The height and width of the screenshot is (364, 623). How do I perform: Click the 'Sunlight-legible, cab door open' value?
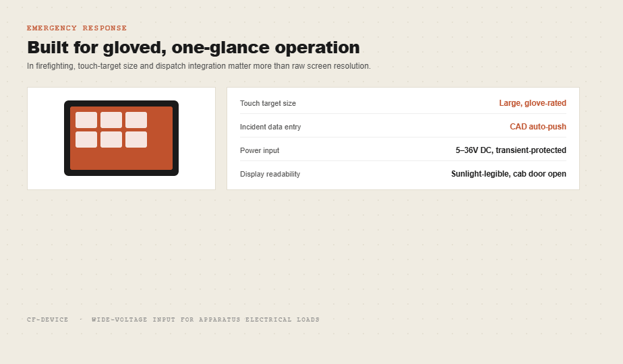coord(508,174)
